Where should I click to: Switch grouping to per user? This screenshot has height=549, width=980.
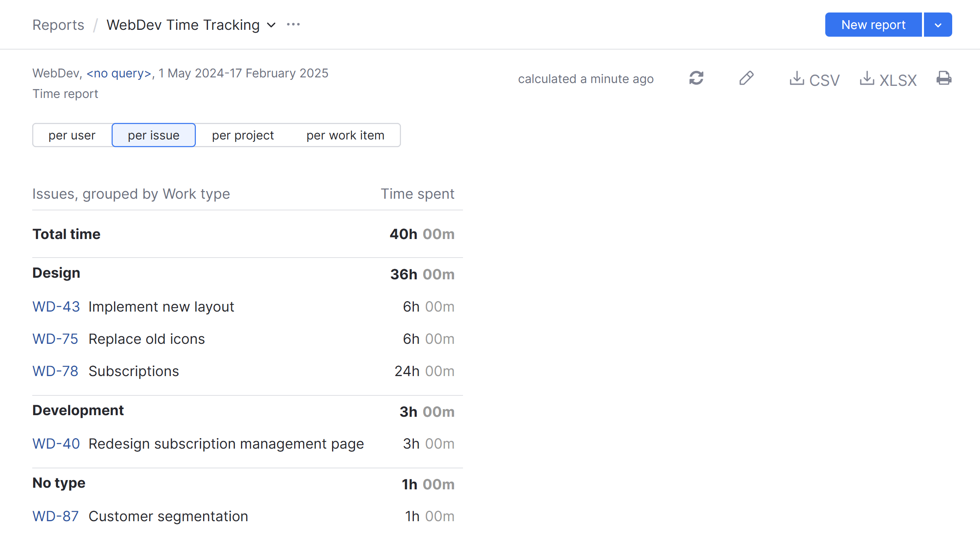click(x=72, y=135)
